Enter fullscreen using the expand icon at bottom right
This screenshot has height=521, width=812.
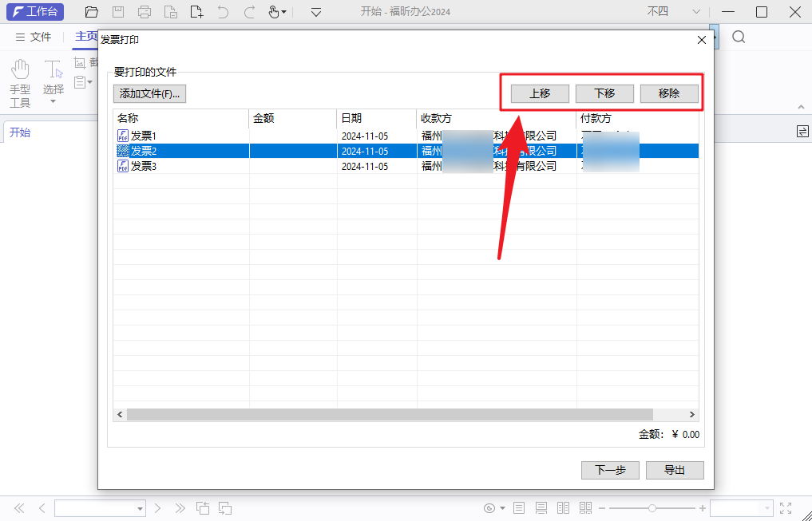coord(785,508)
